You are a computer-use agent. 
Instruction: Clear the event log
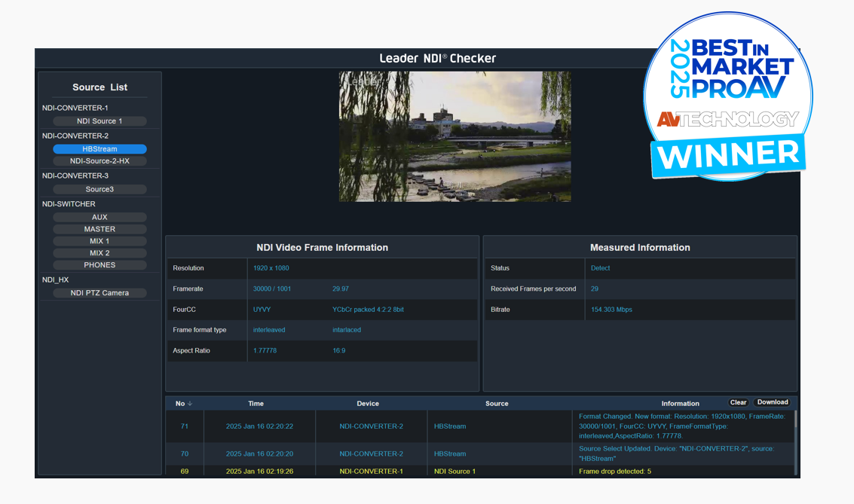click(x=738, y=402)
